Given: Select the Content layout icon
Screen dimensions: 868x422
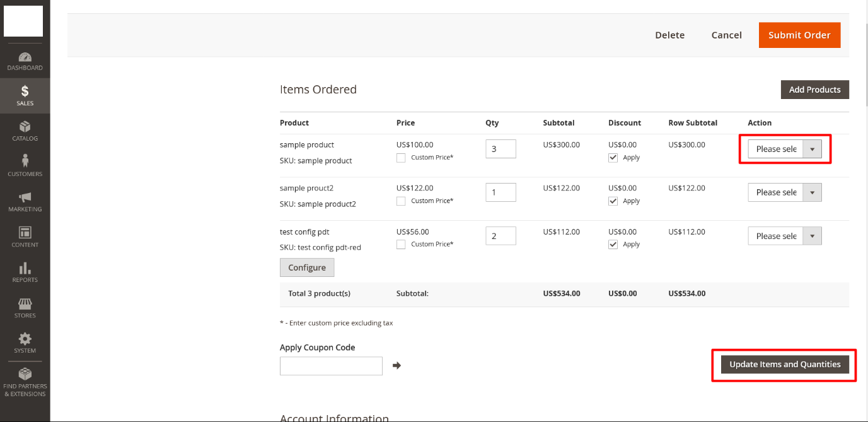Looking at the screenshot, I should 25,233.
